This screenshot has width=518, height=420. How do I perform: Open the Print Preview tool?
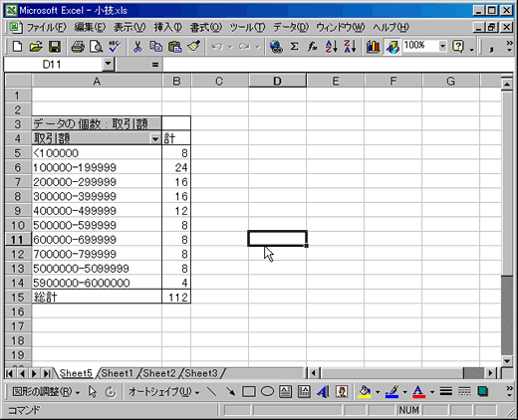97,47
